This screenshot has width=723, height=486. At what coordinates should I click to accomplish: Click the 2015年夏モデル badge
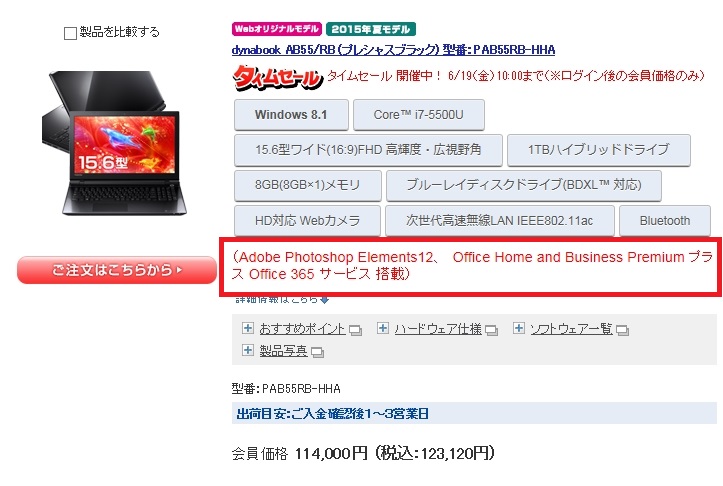coord(371,29)
